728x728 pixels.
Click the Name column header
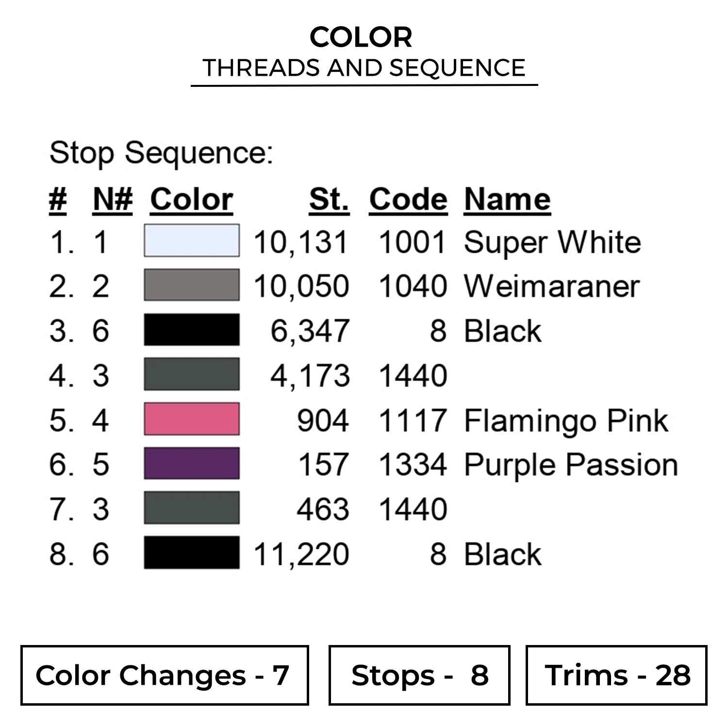click(x=507, y=199)
